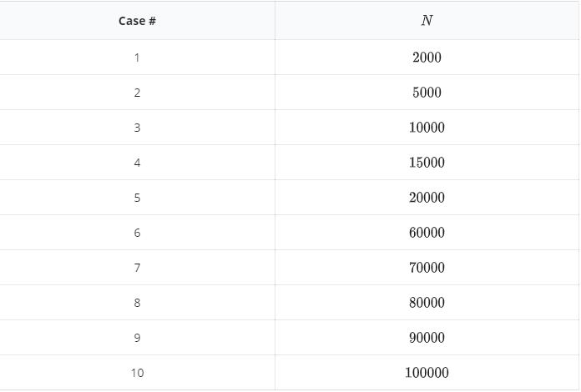The image size is (581, 392).
Task: Click the "N" column header
Action: (x=427, y=21)
